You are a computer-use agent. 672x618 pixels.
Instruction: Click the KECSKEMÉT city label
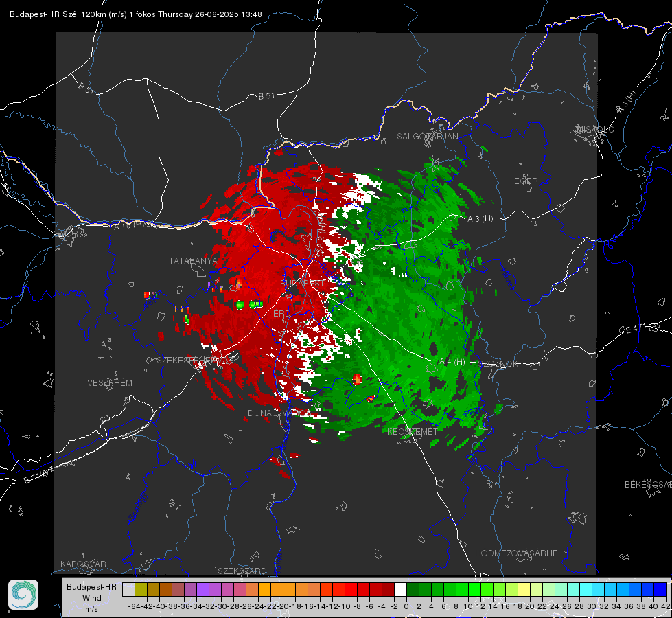(x=413, y=431)
